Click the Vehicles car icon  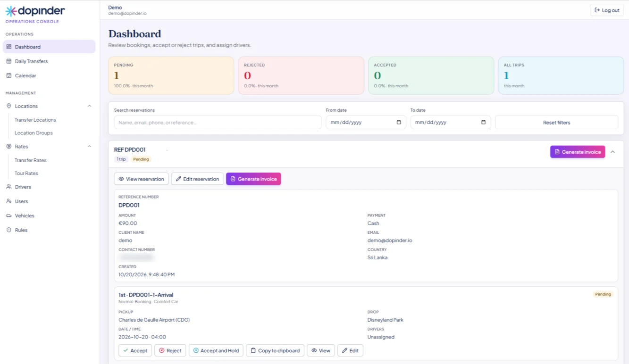(x=9, y=215)
